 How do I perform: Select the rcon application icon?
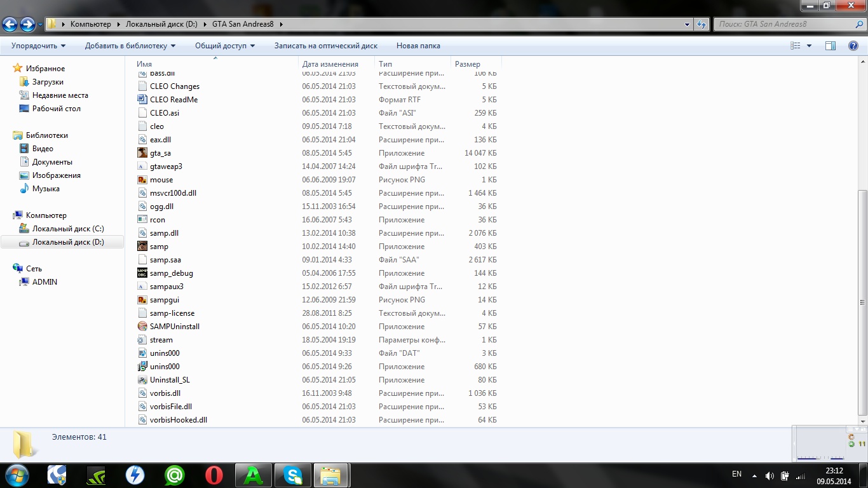142,220
